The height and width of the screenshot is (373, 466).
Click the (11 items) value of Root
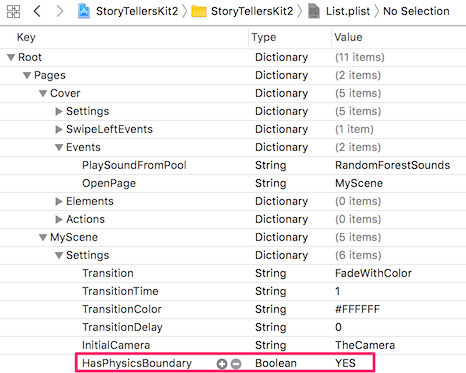pyautogui.click(x=360, y=57)
